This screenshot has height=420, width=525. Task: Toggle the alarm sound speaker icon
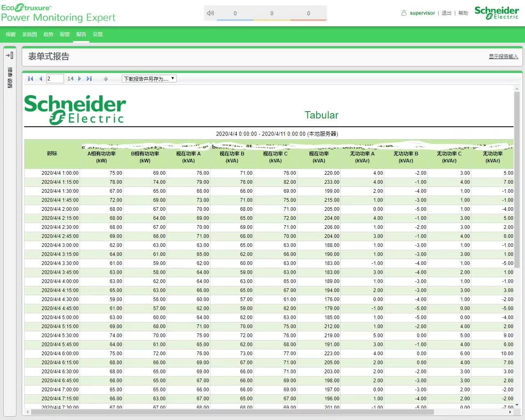210,13
